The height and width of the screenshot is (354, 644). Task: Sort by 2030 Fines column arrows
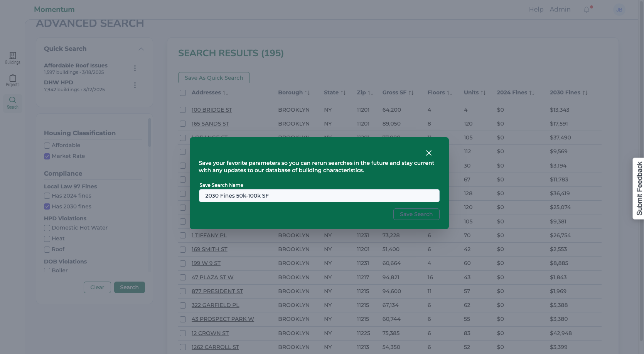click(585, 93)
